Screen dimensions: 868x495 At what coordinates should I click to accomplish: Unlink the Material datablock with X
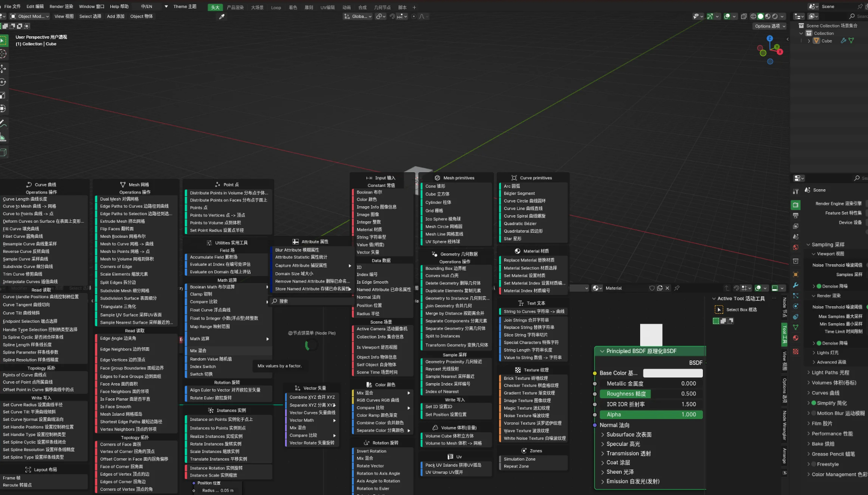[667, 288]
